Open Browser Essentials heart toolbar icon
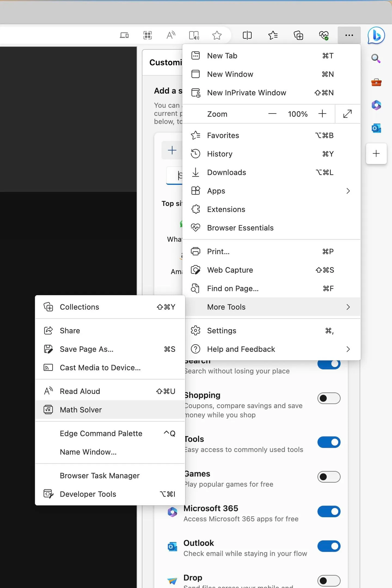 point(324,35)
